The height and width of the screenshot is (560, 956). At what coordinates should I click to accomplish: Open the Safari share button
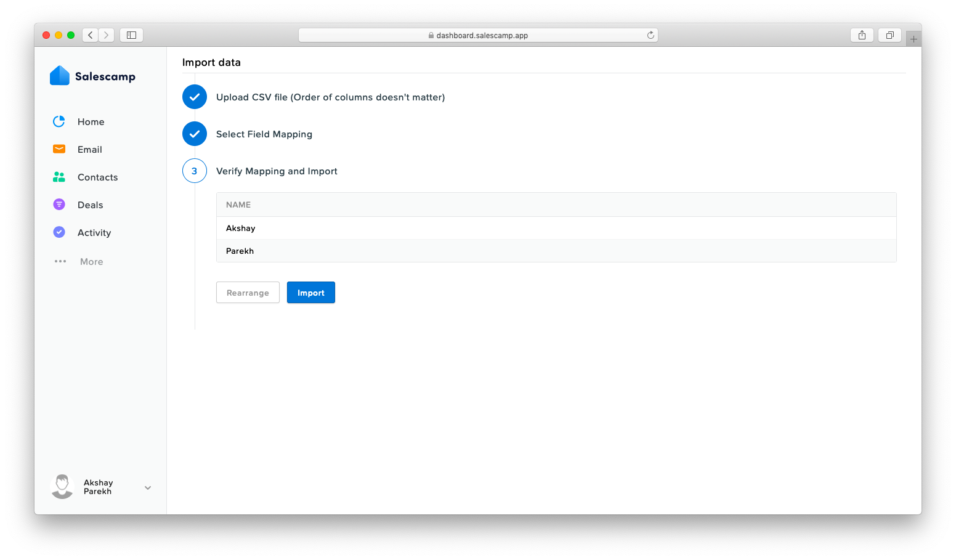(x=862, y=35)
